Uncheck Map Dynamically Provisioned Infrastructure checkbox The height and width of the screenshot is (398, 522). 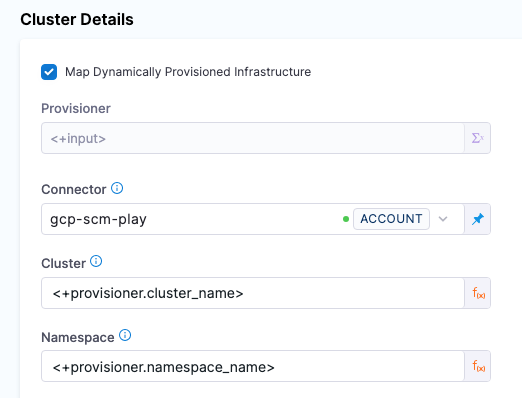point(49,72)
